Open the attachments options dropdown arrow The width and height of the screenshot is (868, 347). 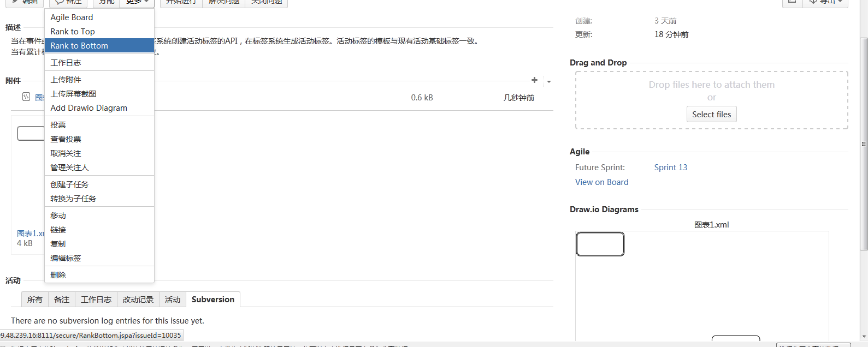(549, 82)
